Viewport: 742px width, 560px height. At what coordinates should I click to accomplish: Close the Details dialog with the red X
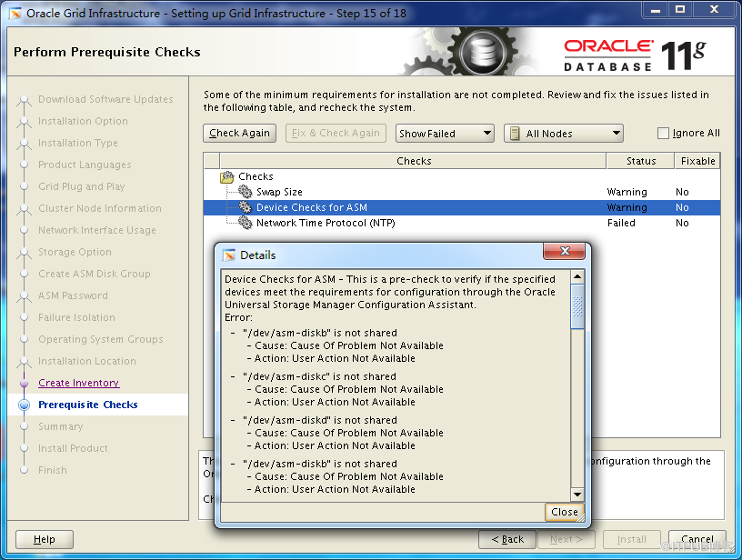(x=565, y=251)
